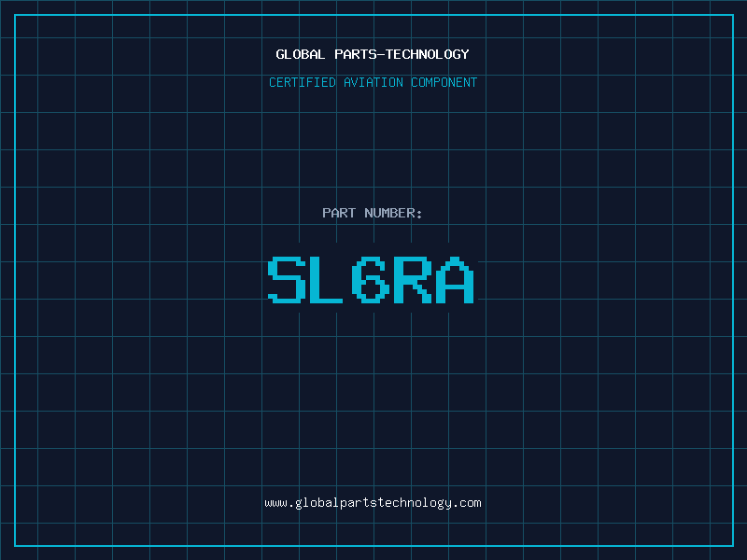Click the website link www.globalpartstechnology.com
Image resolution: width=747 pixels, height=560 pixels.
click(373, 503)
